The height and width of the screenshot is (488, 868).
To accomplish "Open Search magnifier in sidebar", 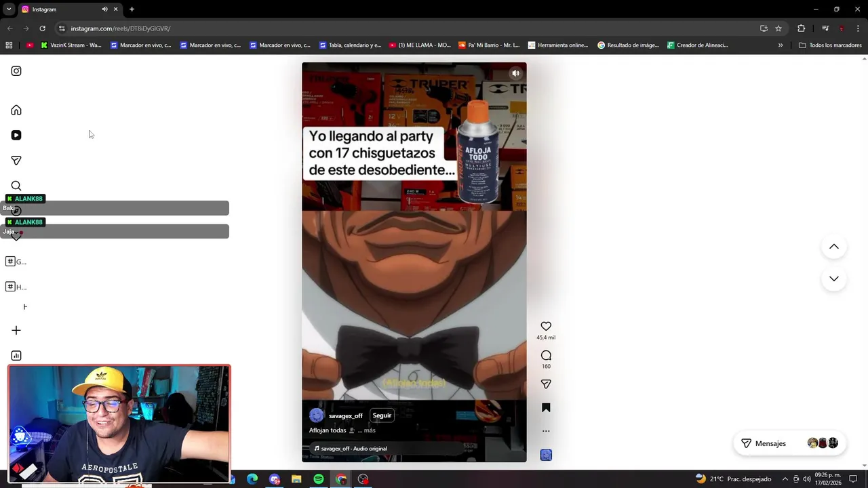I will pyautogui.click(x=16, y=186).
